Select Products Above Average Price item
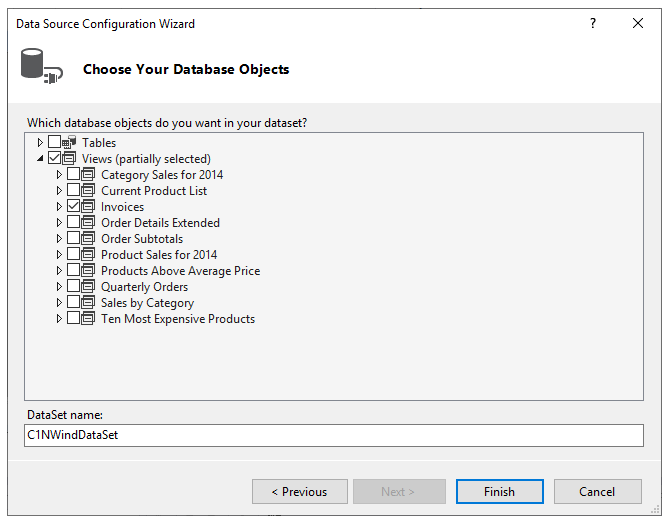The width and height of the screenshot is (669, 523). (x=180, y=271)
